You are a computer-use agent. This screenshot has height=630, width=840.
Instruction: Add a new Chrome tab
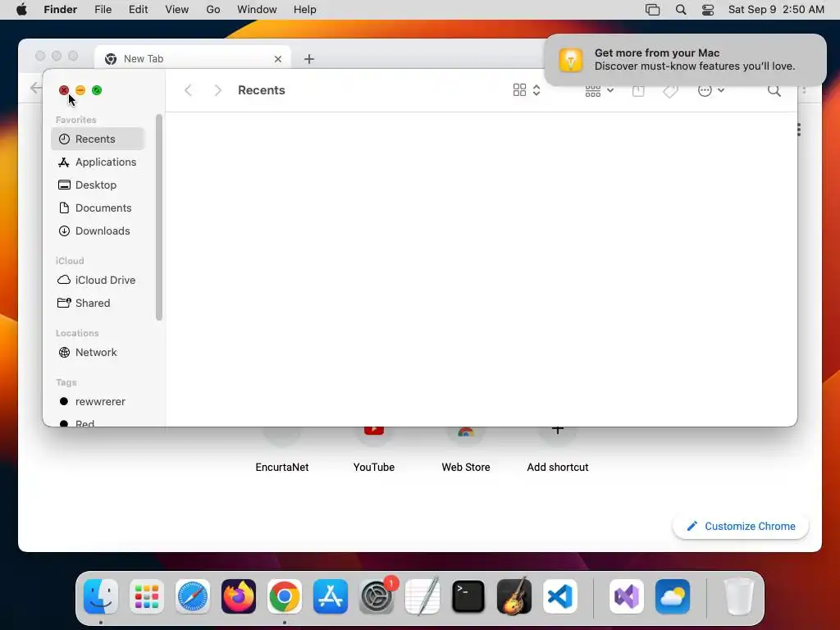coord(309,59)
